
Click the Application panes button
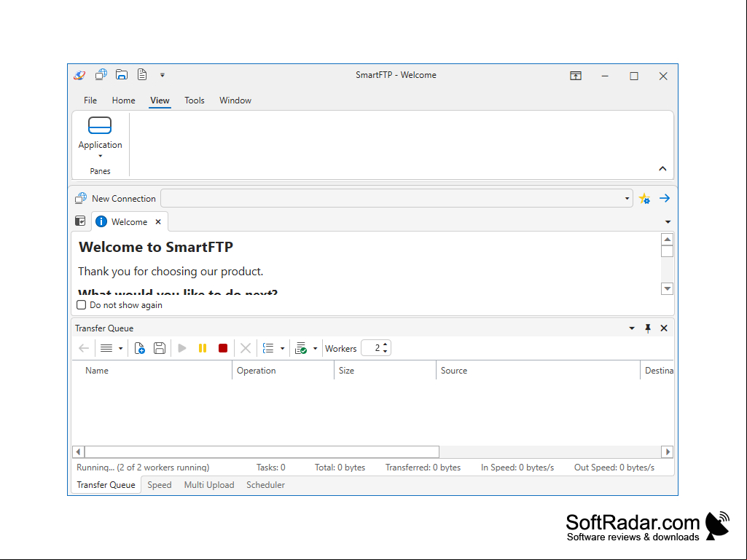tap(100, 137)
